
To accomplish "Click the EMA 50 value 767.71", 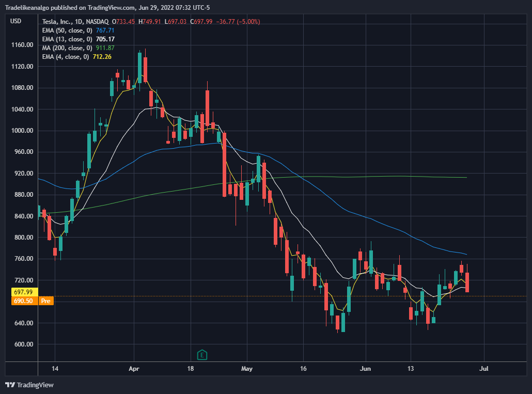I will pos(105,30).
